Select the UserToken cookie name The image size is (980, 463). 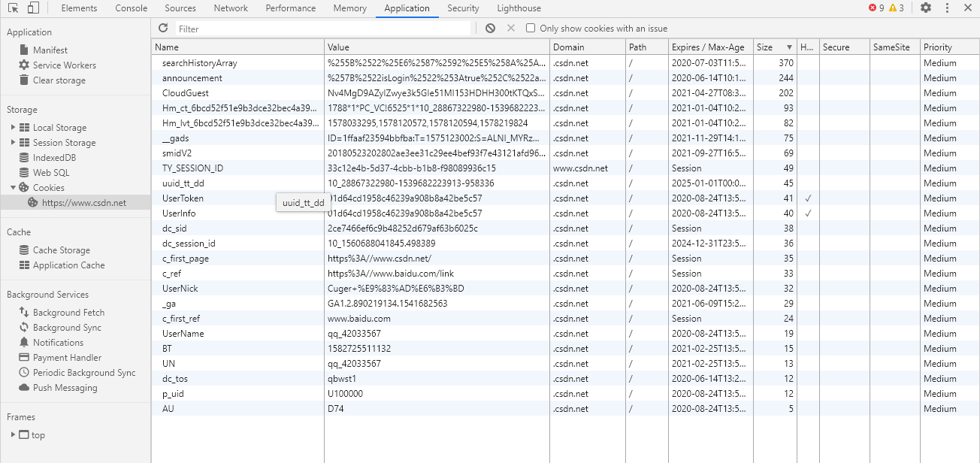183,198
